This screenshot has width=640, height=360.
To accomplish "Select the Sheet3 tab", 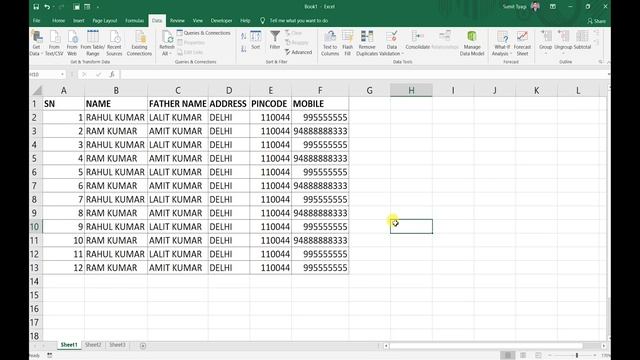I will pos(117,345).
